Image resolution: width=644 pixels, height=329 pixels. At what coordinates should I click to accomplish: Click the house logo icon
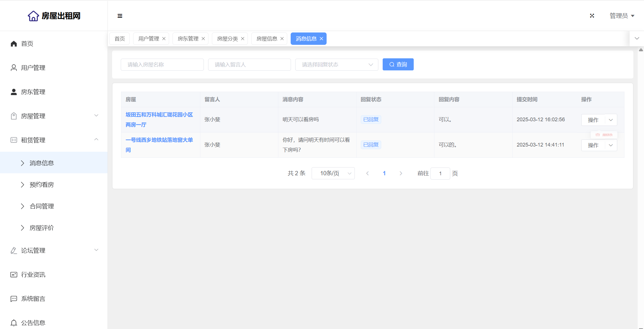tap(33, 16)
